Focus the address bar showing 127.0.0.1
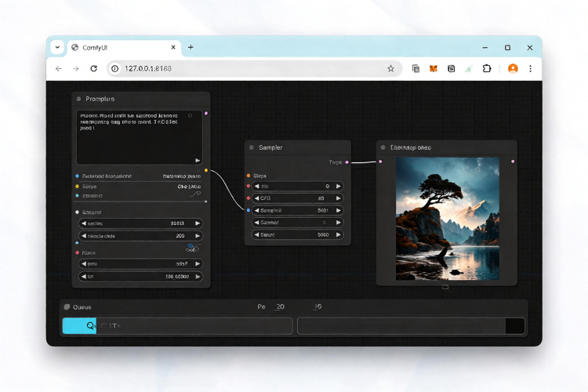Image resolution: width=588 pixels, height=392 pixels. [x=254, y=69]
